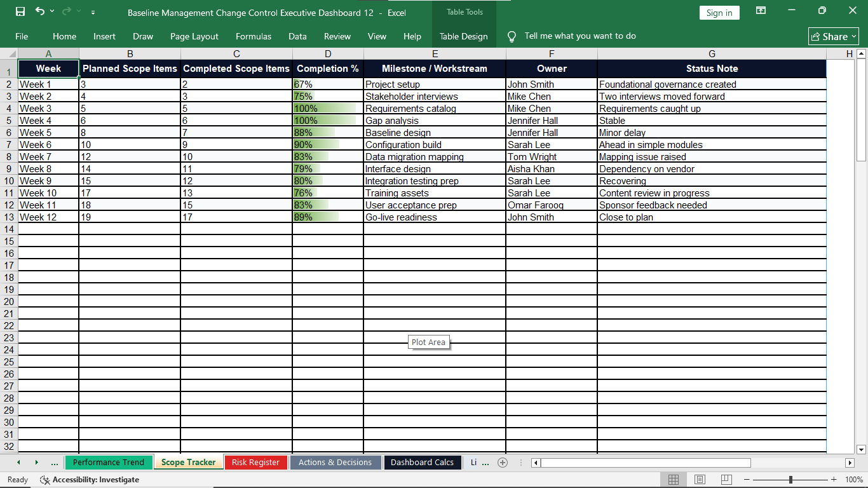Click the Ribbon Display Options icon
The width and height of the screenshot is (868, 488).
point(761,11)
